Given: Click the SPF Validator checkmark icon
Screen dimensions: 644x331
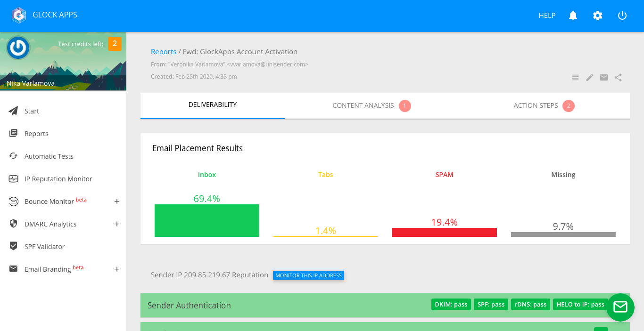Looking at the screenshot, I should (x=14, y=246).
